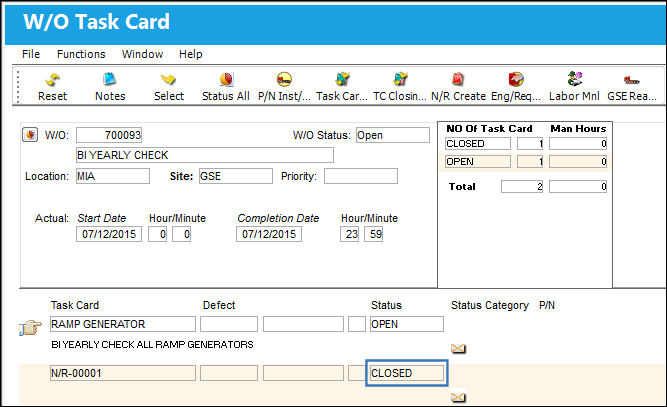
Task: Open the Help menu
Action: 190,54
